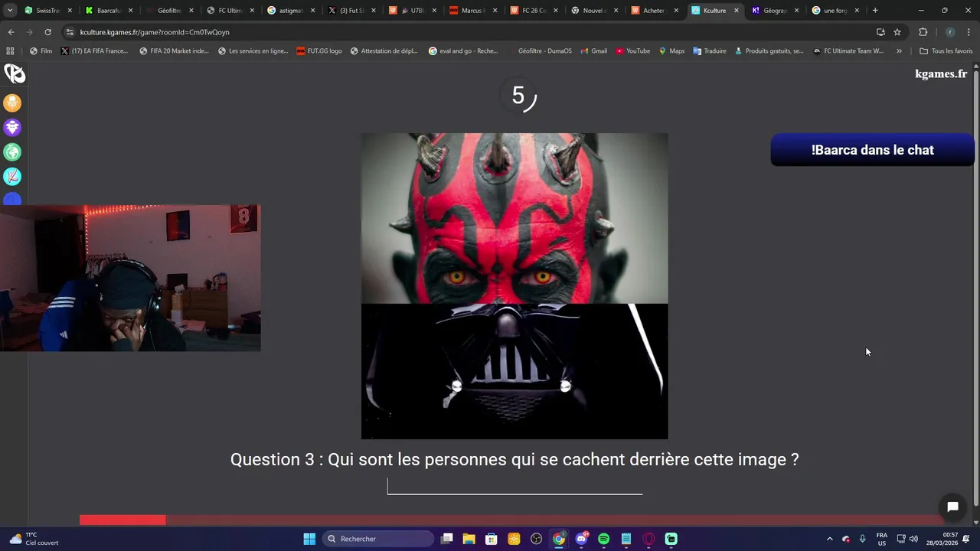Open File Explorer from the taskbar
This screenshot has width=980, height=551.
[469, 539]
